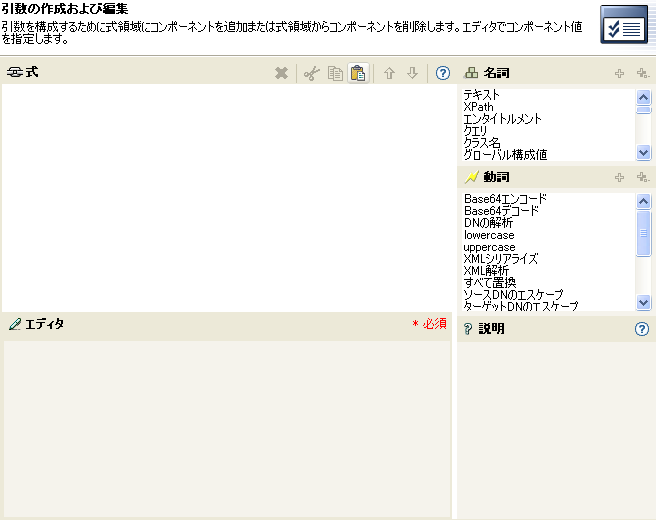
Task: Click the 式 expression link icon
Action: coord(15,72)
